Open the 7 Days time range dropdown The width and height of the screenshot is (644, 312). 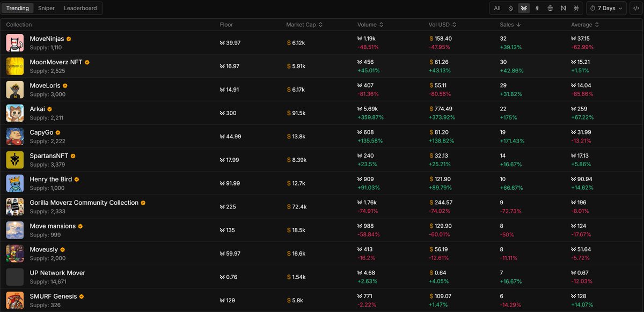(606, 8)
